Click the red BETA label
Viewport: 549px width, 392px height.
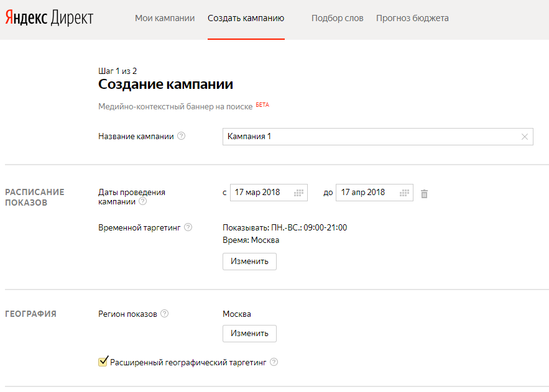(262, 104)
